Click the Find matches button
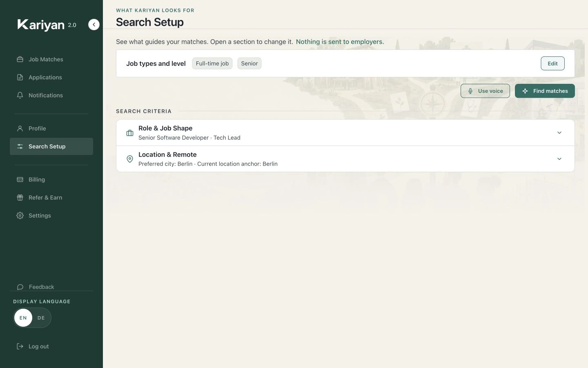Screen dimensions: 588x368 (545, 91)
